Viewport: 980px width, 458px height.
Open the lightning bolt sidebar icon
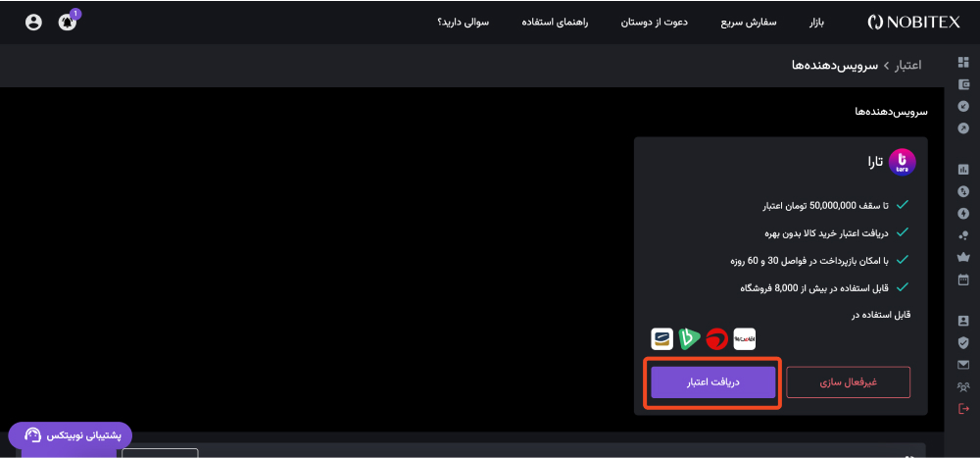(x=963, y=214)
